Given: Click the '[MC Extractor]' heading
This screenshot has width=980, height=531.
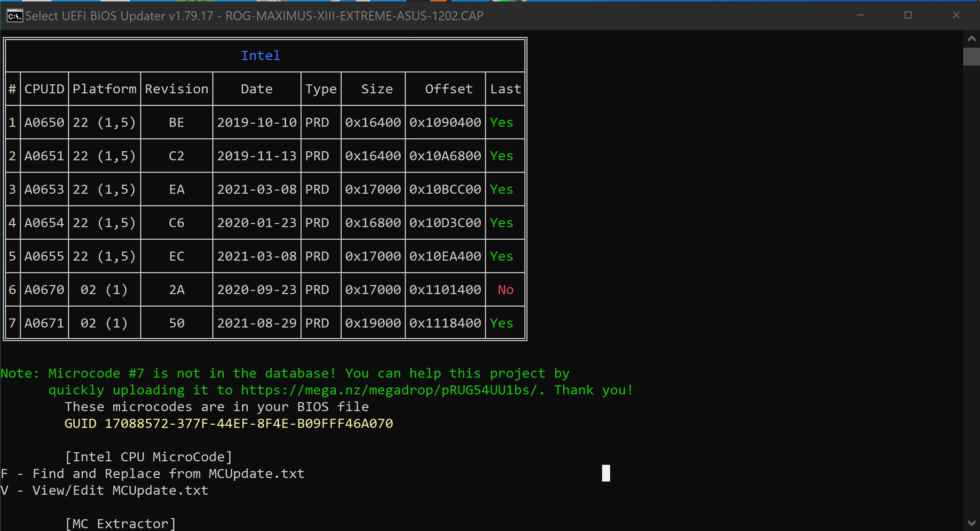Looking at the screenshot, I should (x=121, y=524).
